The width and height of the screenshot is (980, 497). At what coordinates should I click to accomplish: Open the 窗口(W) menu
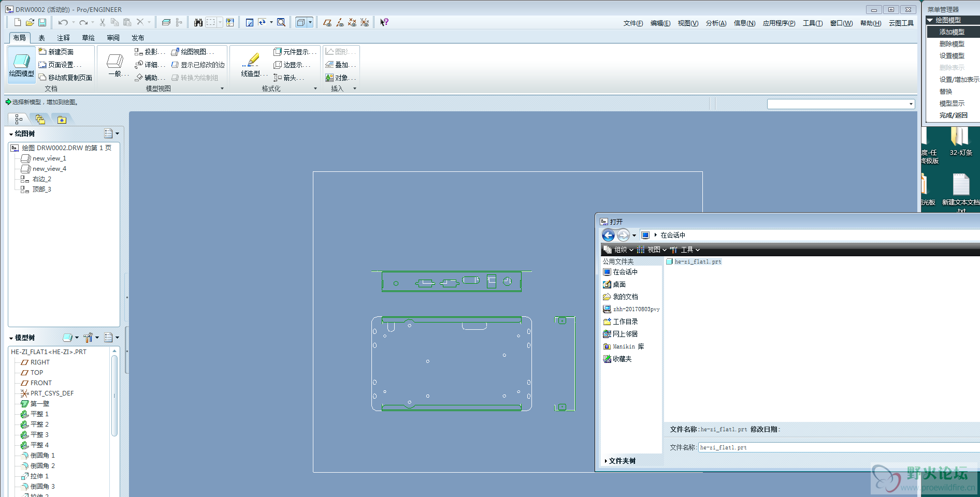[x=841, y=23]
